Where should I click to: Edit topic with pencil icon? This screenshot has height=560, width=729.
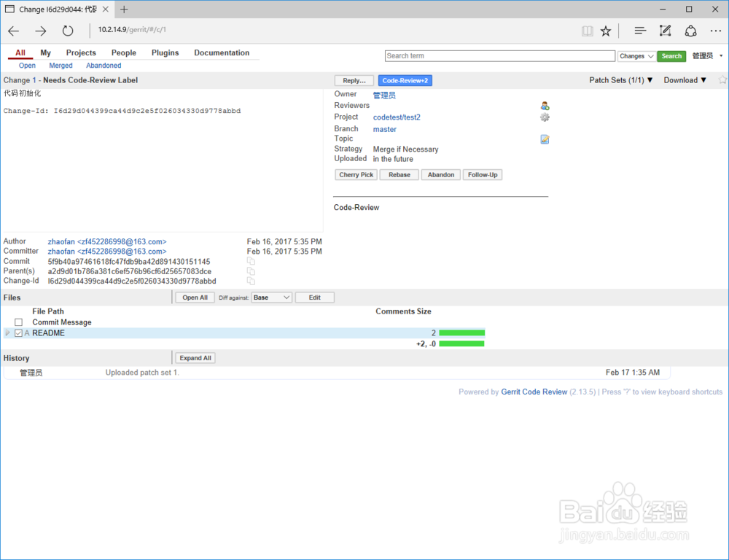tap(545, 139)
